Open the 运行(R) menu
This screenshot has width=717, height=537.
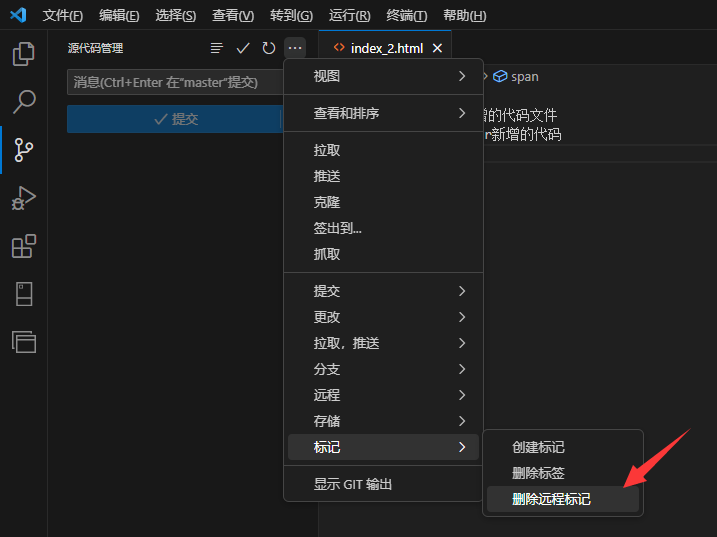point(349,16)
